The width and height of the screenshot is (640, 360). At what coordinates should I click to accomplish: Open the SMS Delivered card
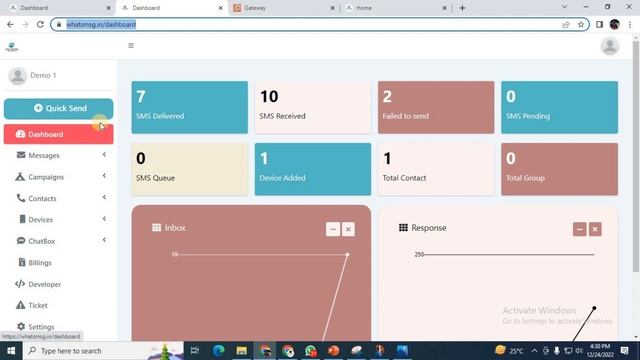coord(189,107)
